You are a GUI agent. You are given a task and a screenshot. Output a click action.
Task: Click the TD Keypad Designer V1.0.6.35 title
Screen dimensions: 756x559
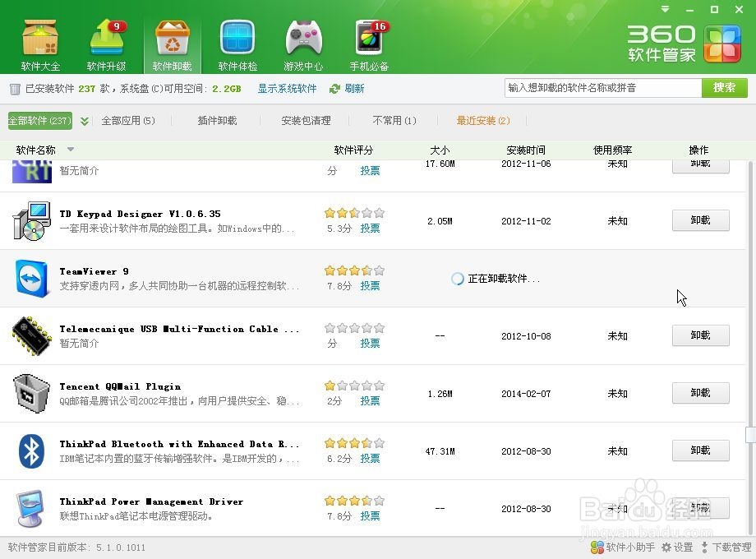pyautogui.click(x=140, y=214)
